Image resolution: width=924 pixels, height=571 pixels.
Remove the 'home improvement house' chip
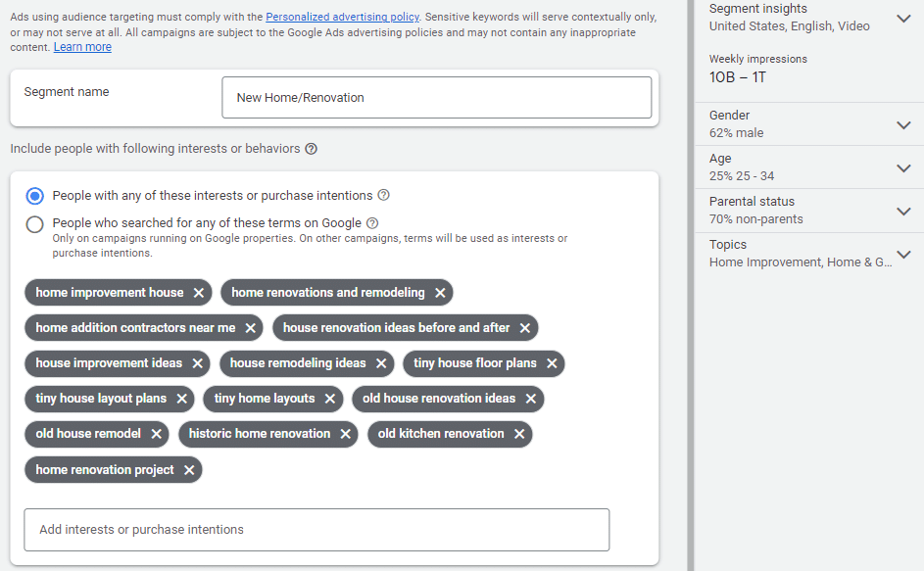pyautogui.click(x=199, y=293)
